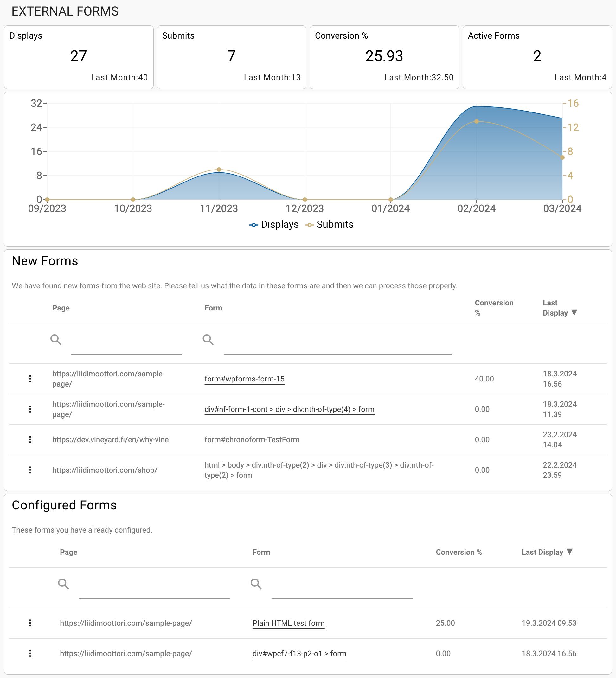616x678 pixels.
Task: Click the 40.00 conversion value
Action: [484, 379]
